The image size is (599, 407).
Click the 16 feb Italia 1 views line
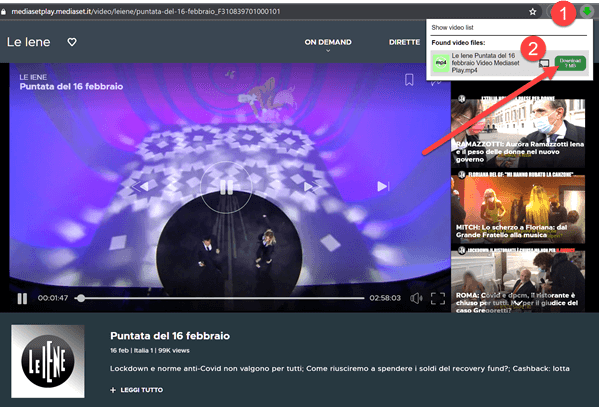150,350
